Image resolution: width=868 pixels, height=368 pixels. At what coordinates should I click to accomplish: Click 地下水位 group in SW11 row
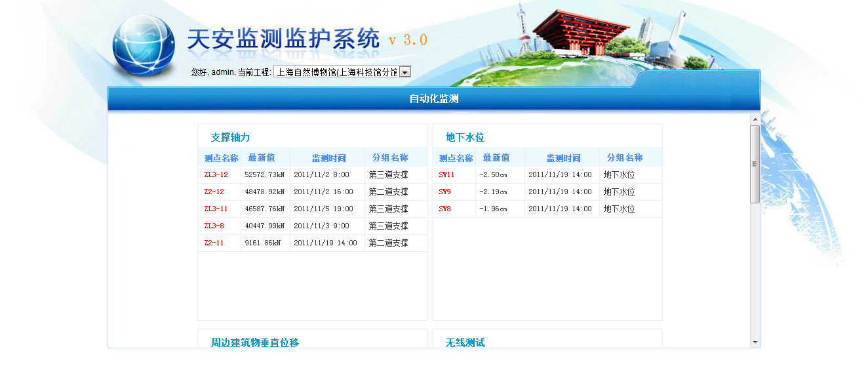click(620, 175)
